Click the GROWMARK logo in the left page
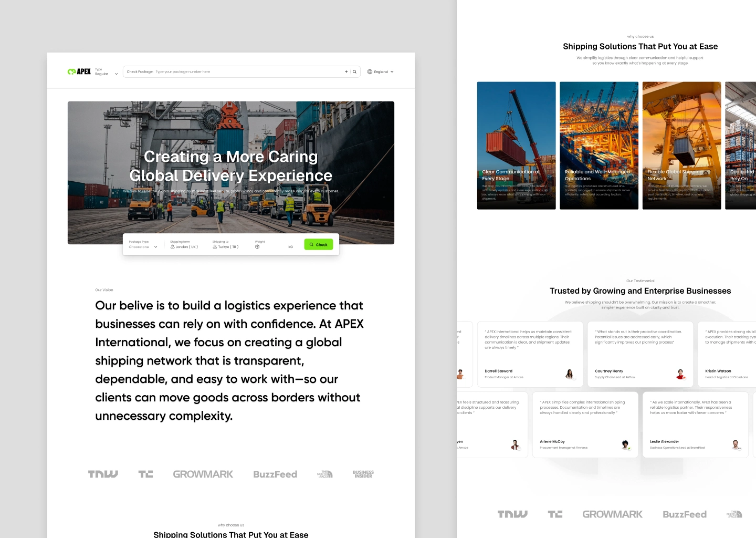This screenshot has width=756, height=538. click(203, 474)
